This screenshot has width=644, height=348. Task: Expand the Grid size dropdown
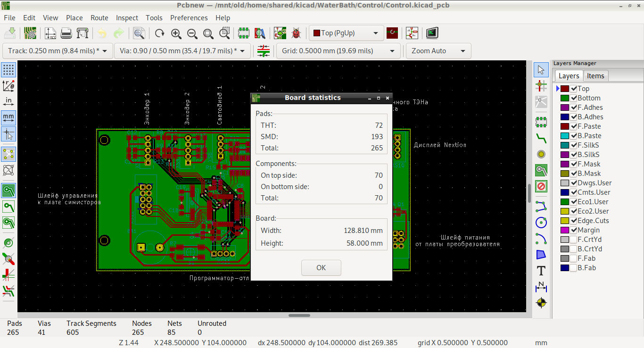click(338, 51)
